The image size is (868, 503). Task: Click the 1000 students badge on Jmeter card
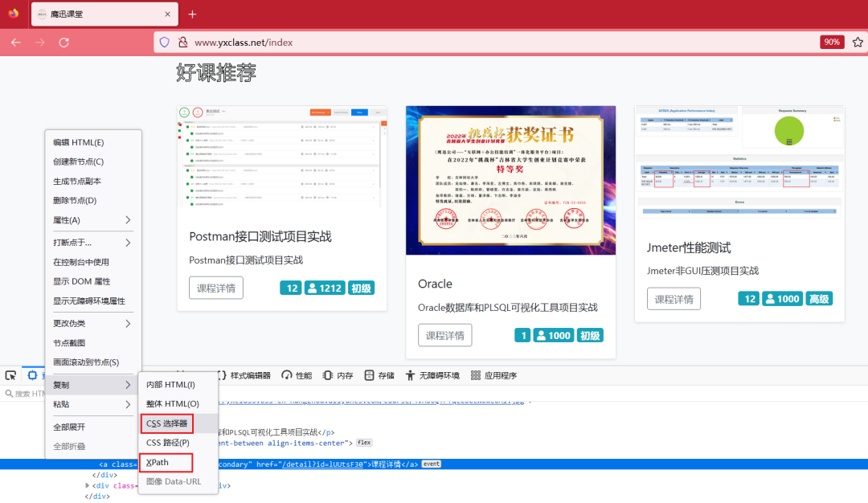click(782, 299)
